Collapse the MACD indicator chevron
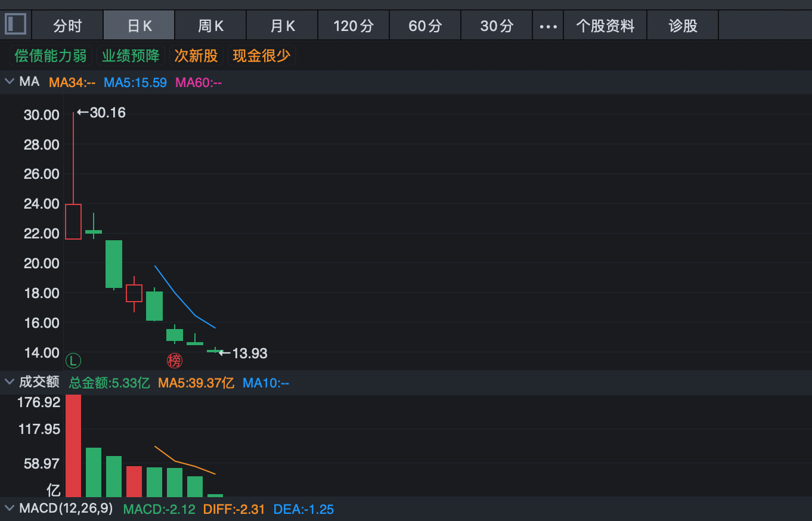 [10, 508]
